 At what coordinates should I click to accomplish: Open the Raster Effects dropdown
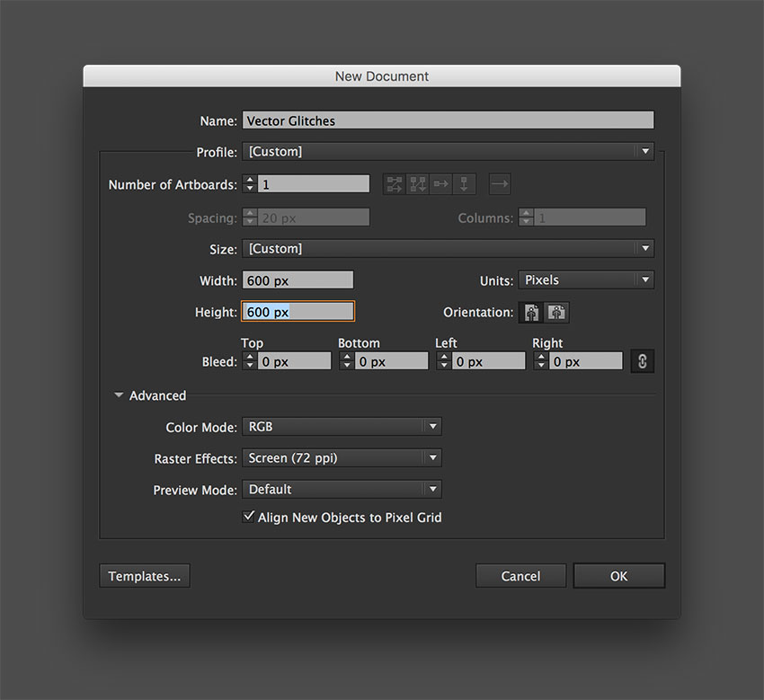[431, 457]
